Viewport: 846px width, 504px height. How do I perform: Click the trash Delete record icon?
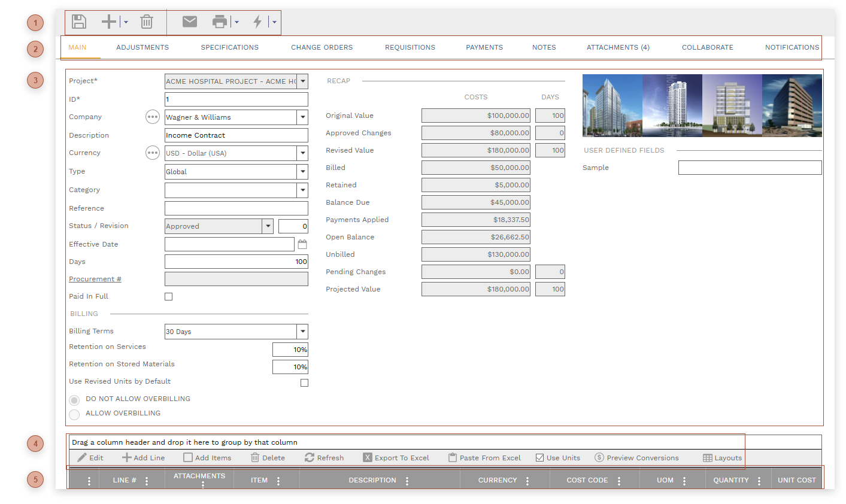click(x=147, y=22)
